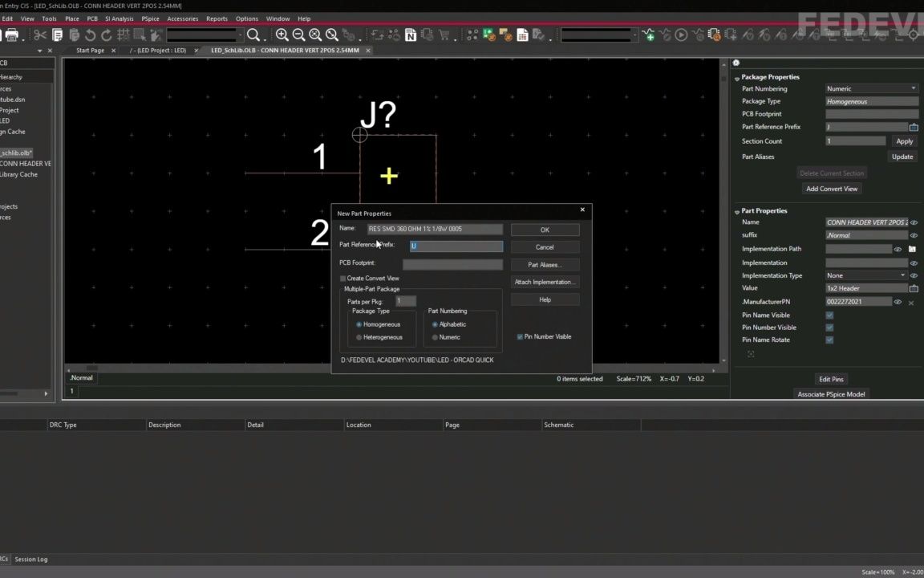Screen dimensions: 924x578
Task: Select the Cut tool in the toolbar
Action: tap(40, 35)
